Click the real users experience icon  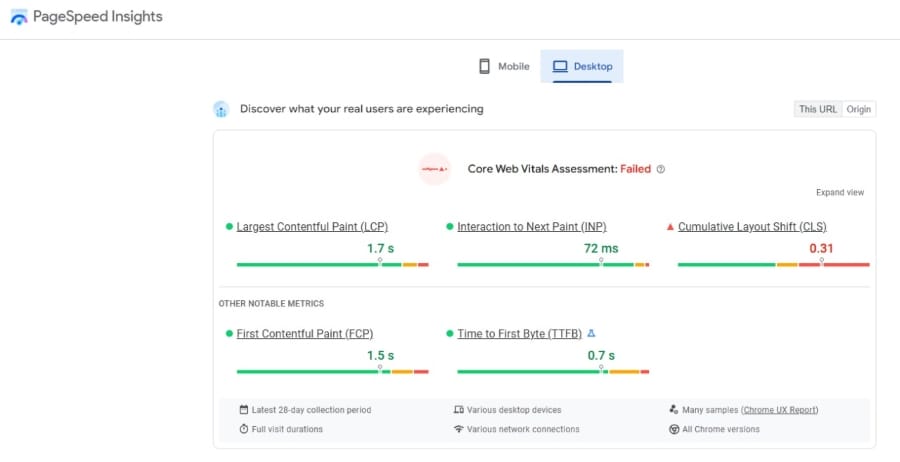221,109
